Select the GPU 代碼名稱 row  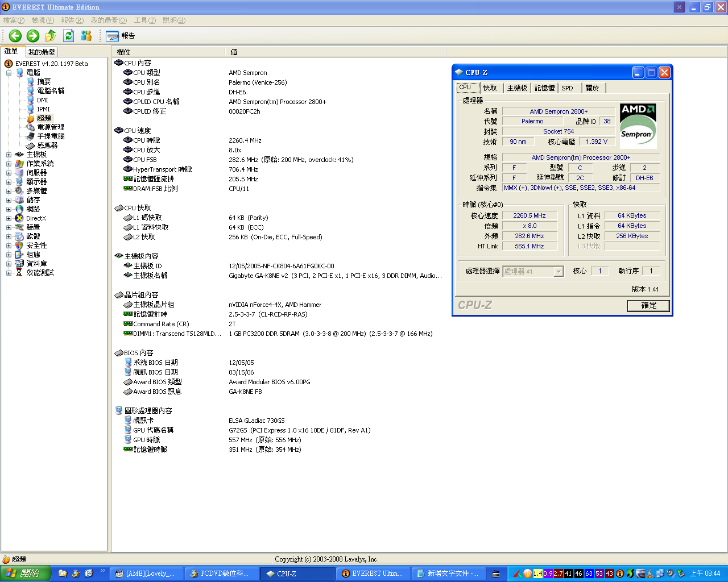pyautogui.click(x=279, y=430)
